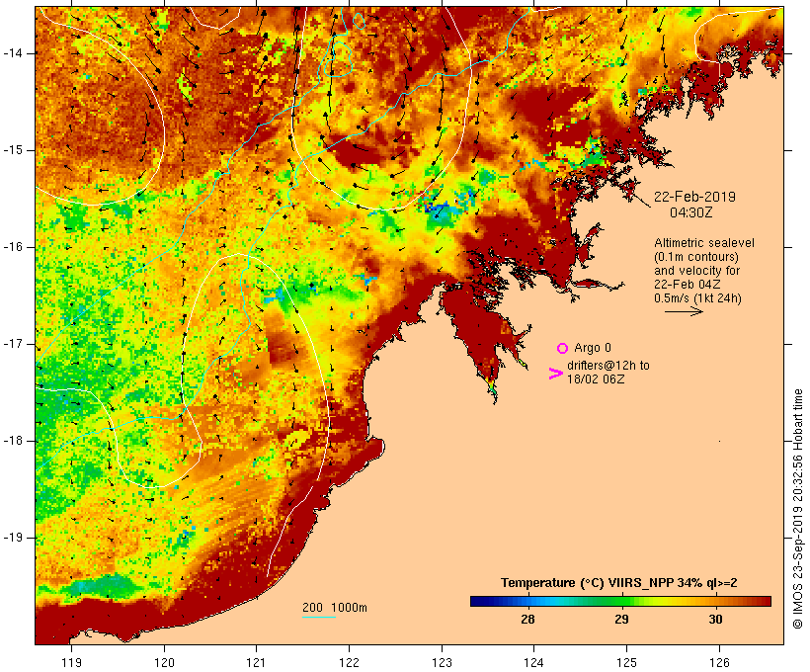Click the -18 latitude axis label
The width and height of the screenshot is (810, 672).
[x=13, y=441]
